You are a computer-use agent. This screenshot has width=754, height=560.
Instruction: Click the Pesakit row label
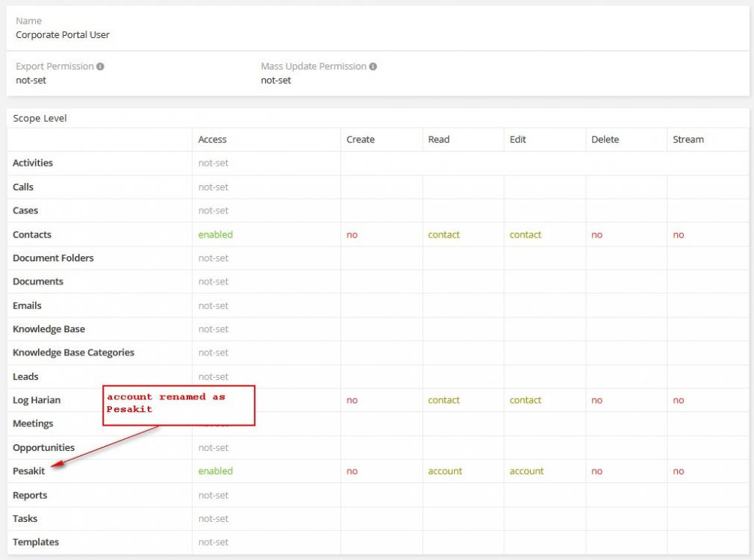[x=29, y=471]
